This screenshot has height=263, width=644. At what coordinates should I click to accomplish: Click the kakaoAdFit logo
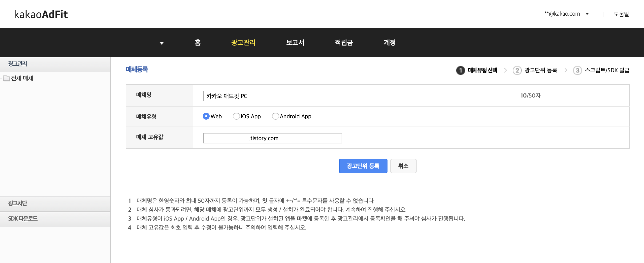(41, 14)
